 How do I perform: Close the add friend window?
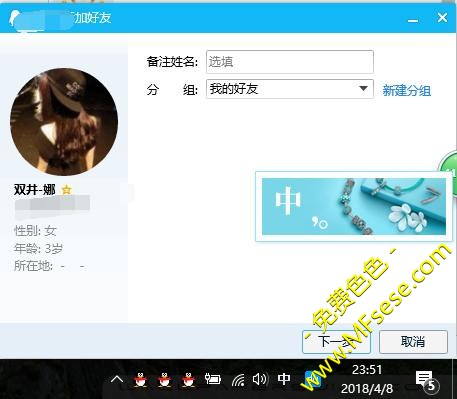tap(442, 17)
